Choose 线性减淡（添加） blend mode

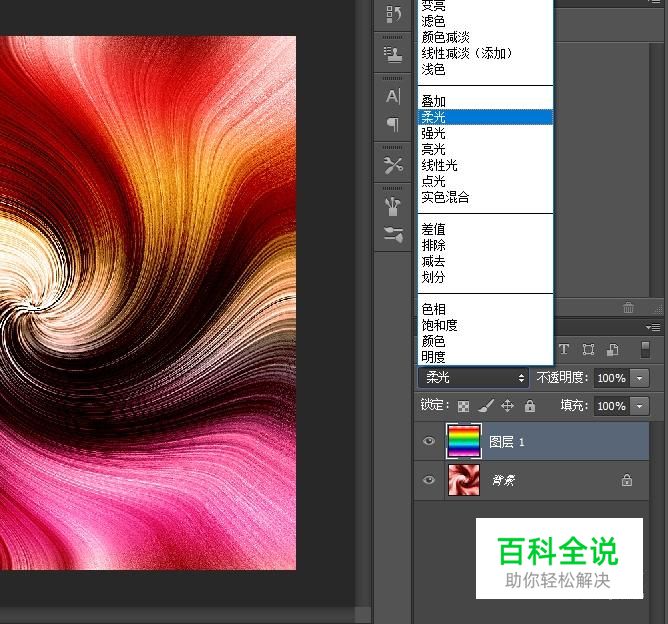click(485, 53)
